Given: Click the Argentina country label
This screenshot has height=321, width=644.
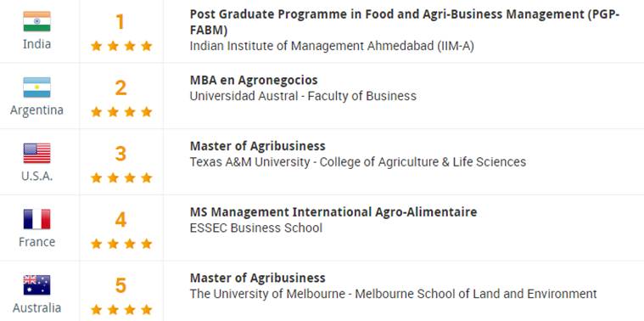Looking at the screenshot, I should [36, 110].
